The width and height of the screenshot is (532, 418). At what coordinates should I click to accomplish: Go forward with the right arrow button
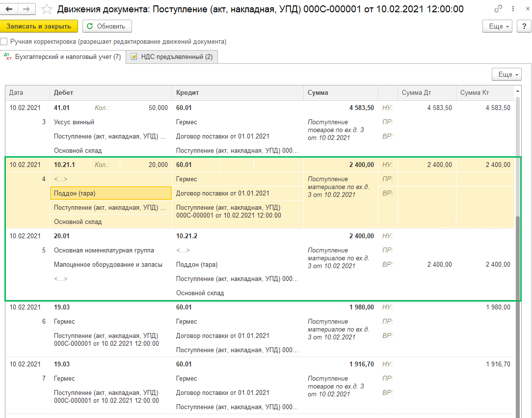click(x=27, y=9)
